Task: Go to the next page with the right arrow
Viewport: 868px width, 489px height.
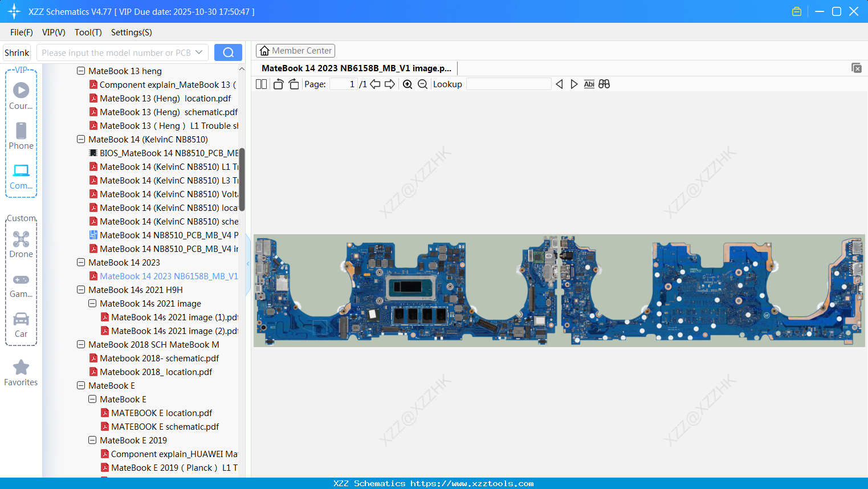Action: click(x=390, y=84)
